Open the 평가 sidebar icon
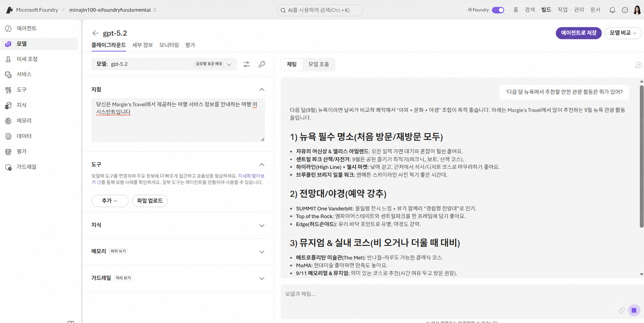This screenshot has height=323, width=644. [x=8, y=152]
